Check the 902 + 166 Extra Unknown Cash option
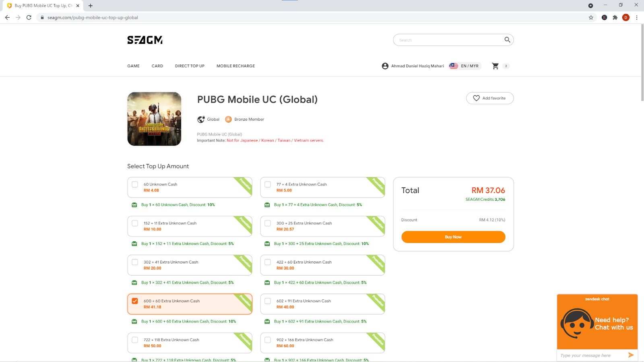Viewport: 644px width, 362px height. [x=268, y=340]
